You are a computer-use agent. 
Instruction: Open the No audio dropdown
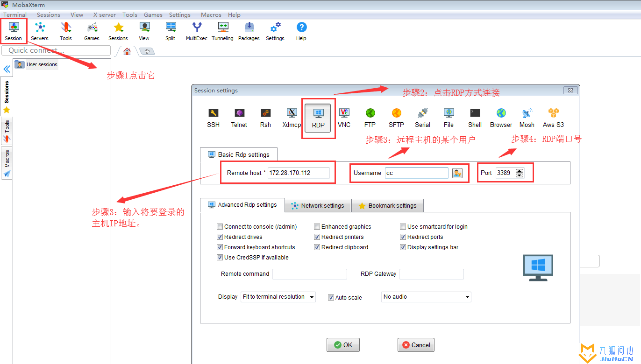[426, 297]
